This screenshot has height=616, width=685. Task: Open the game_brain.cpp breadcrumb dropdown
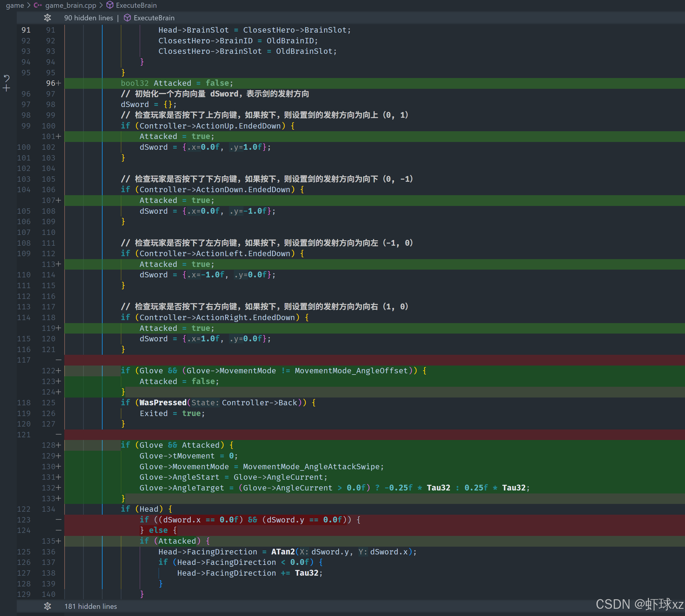coord(71,5)
